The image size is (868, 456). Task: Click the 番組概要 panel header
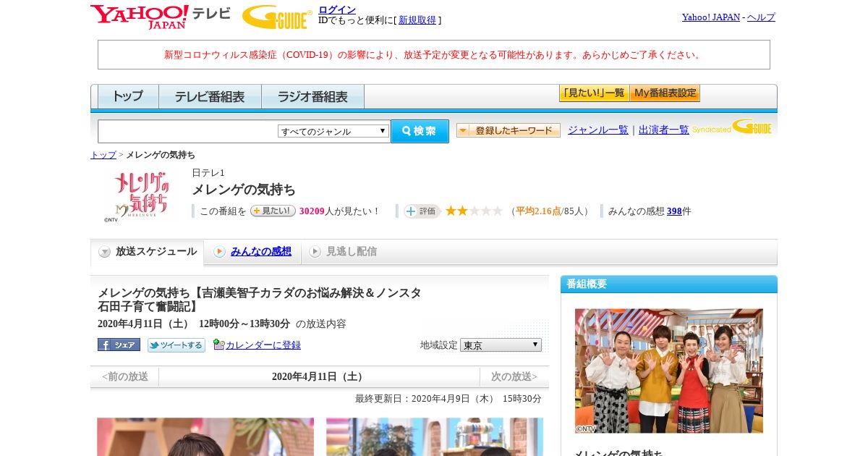[669, 284]
